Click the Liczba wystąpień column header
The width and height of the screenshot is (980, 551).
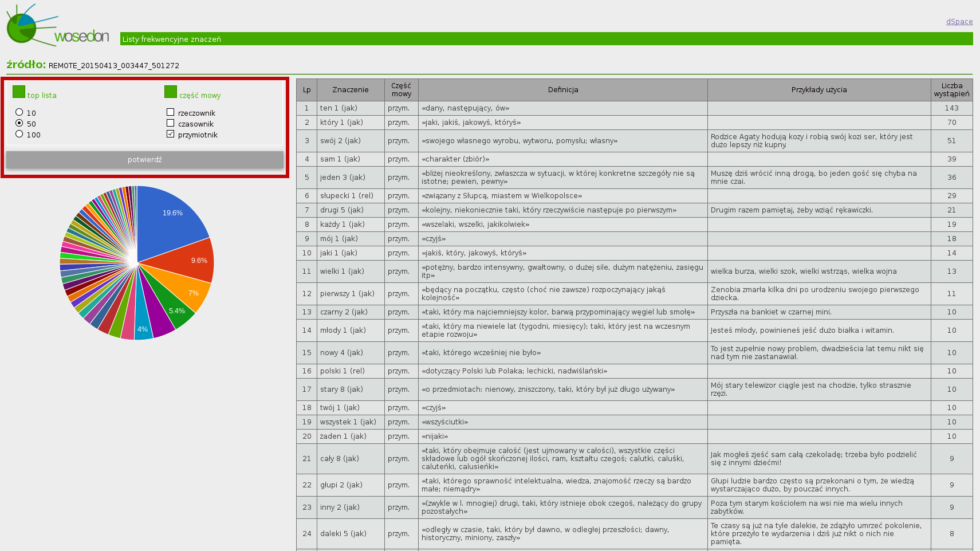(x=952, y=90)
